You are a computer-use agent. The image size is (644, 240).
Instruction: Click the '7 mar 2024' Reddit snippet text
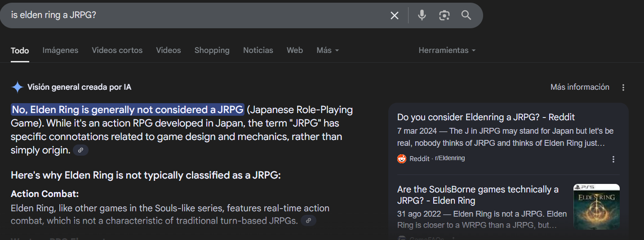tap(506, 137)
